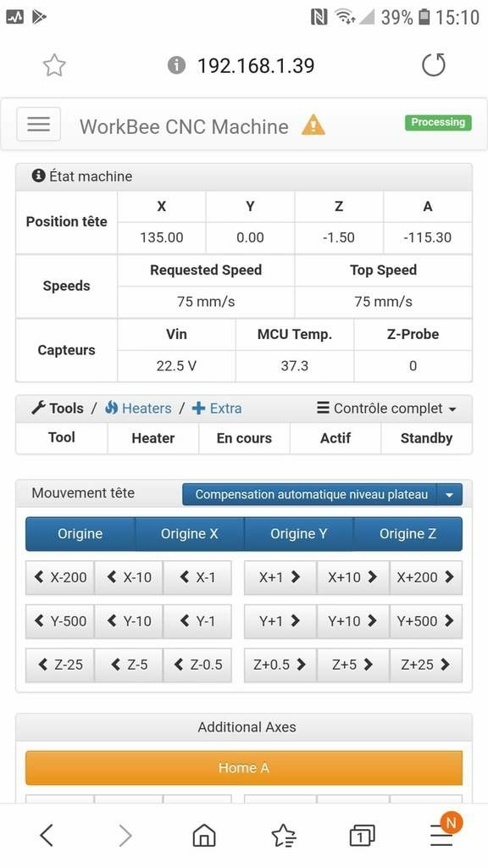This screenshot has height=868, width=488.
Task: Select the Tools tab
Action: pyautogui.click(x=58, y=409)
